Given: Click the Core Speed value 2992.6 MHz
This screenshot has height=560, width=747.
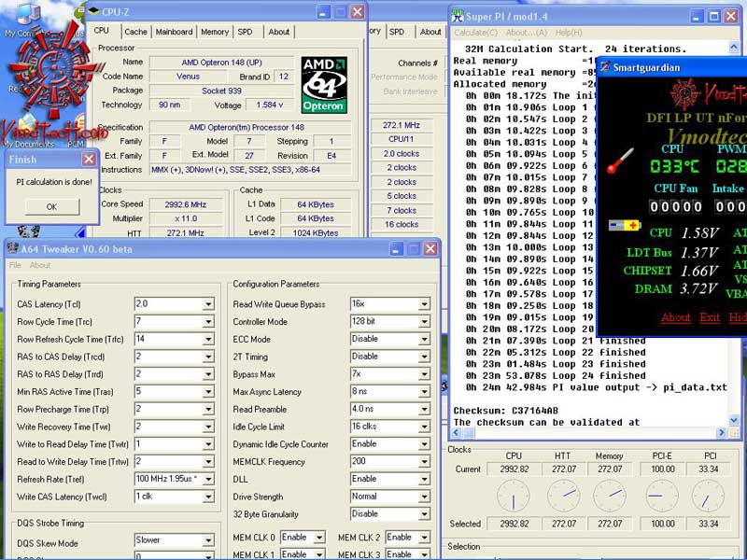Looking at the screenshot, I should tap(185, 204).
